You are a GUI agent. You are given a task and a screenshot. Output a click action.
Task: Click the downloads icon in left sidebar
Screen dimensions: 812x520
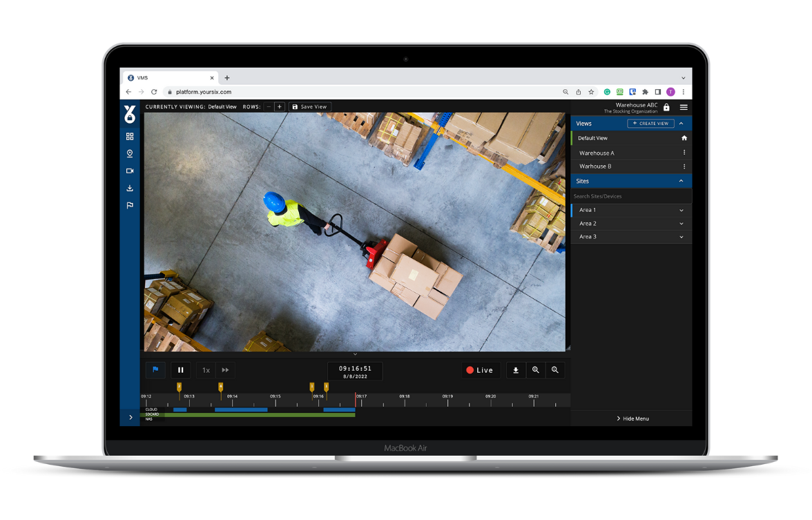[x=130, y=189]
